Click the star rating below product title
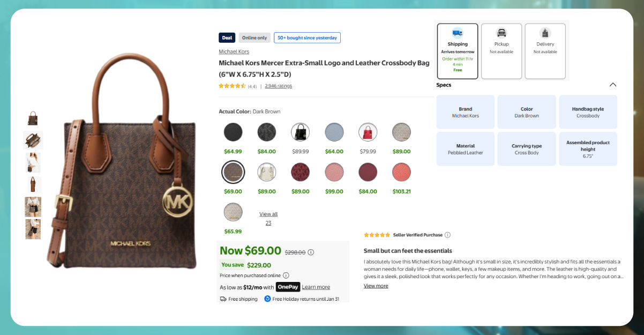Viewport: 644px width, 335px height. pos(232,86)
